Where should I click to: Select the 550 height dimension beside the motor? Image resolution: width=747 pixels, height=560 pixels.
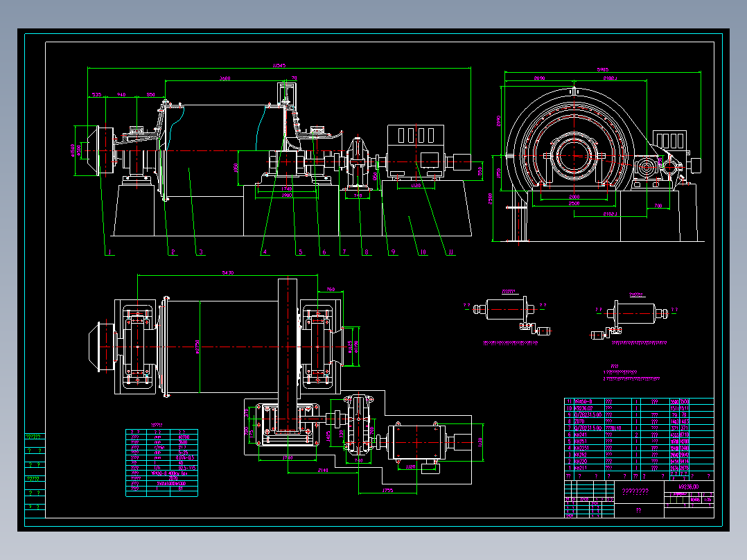[x=480, y=170]
